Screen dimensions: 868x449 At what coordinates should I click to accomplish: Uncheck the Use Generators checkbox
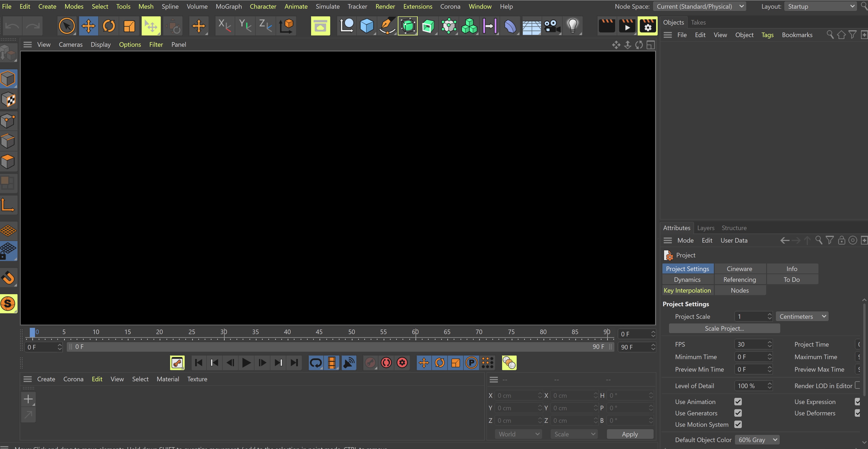coord(738,413)
